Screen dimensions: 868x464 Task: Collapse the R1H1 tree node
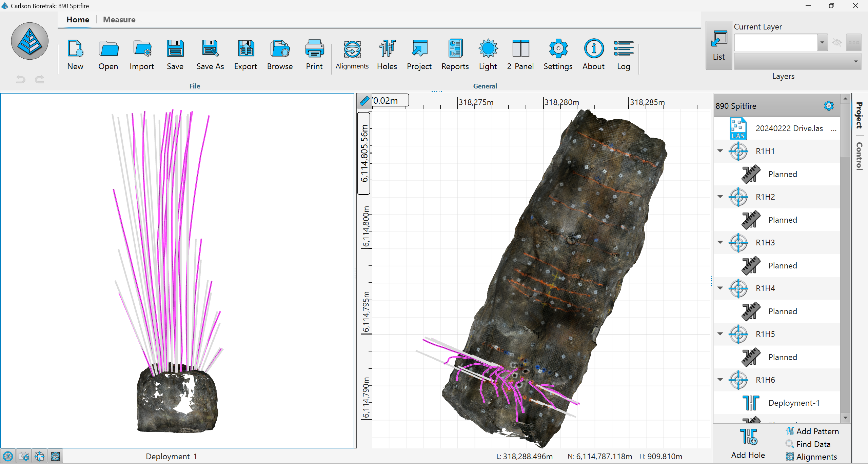pos(720,151)
